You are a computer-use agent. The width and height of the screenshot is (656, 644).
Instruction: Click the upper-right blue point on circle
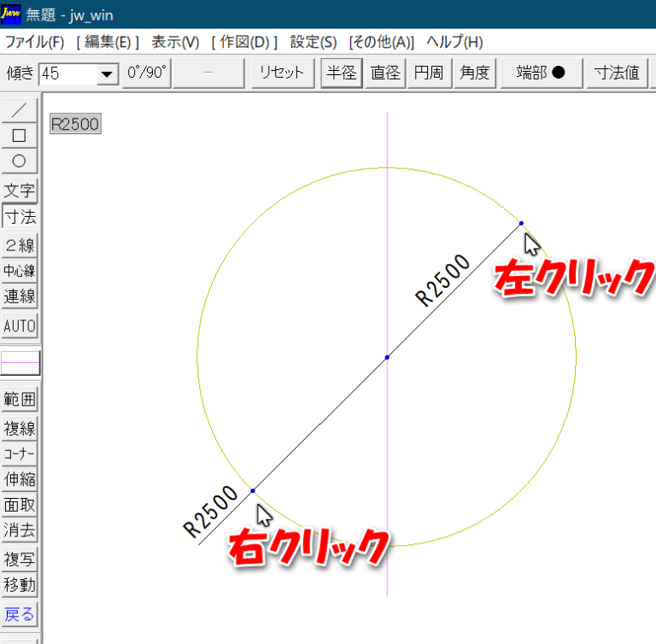521,224
